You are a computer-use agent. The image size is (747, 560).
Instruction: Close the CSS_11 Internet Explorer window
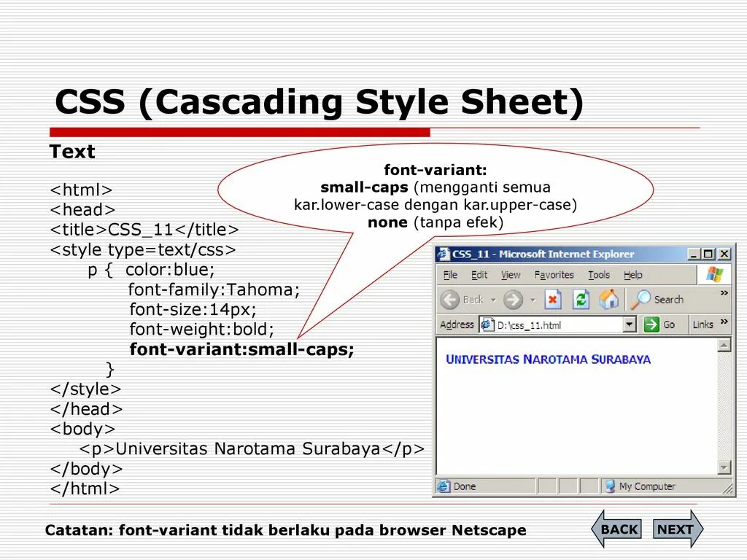coord(724,254)
